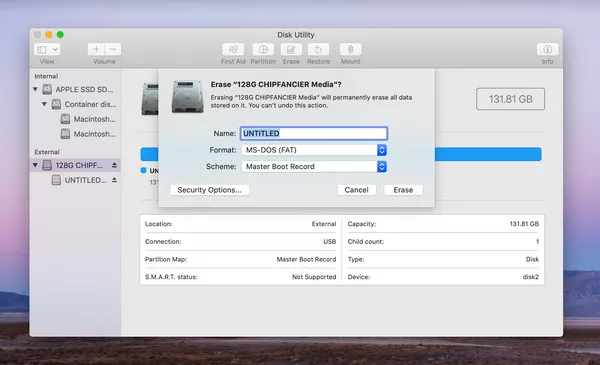Select first Macintosh... volume icon
This screenshot has height=365, width=600.
(x=65, y=119)
